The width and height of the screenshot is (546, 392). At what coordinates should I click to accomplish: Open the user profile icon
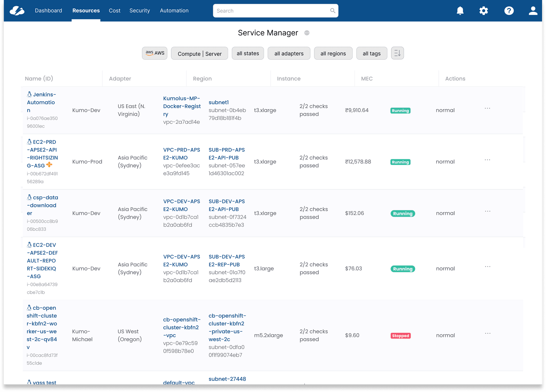click(533, 11)
